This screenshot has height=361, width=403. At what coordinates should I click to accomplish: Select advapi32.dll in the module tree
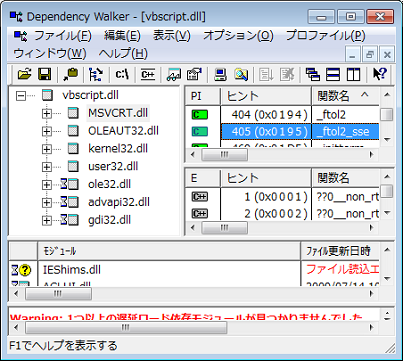[119, 202]
